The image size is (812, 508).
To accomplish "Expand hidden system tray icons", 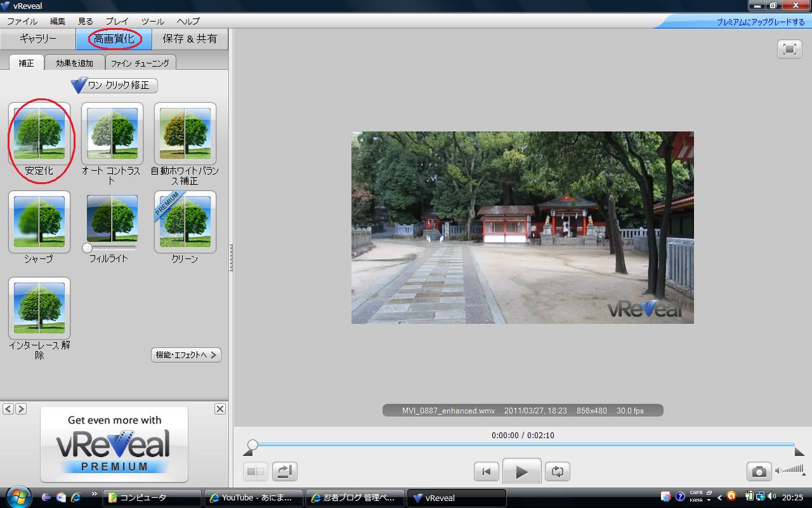I will (x=719, y=498).
